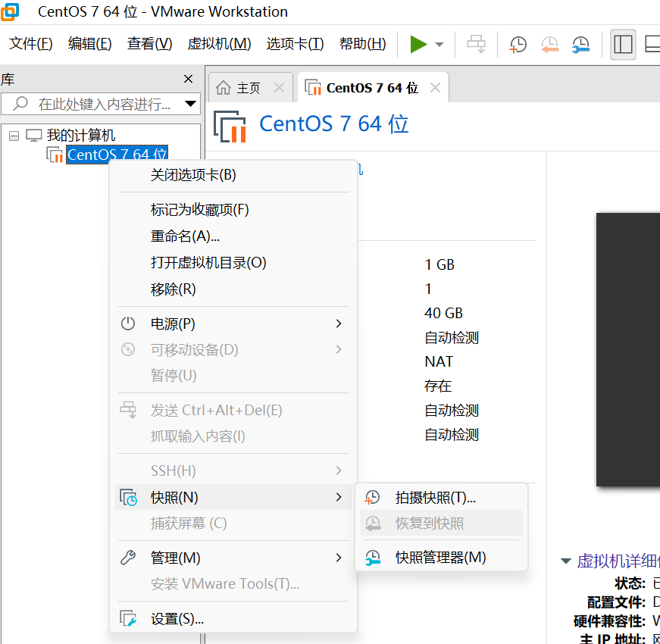The image size is (660, 644).
Task: Close the 主页 tab
Action: [279, 88]
